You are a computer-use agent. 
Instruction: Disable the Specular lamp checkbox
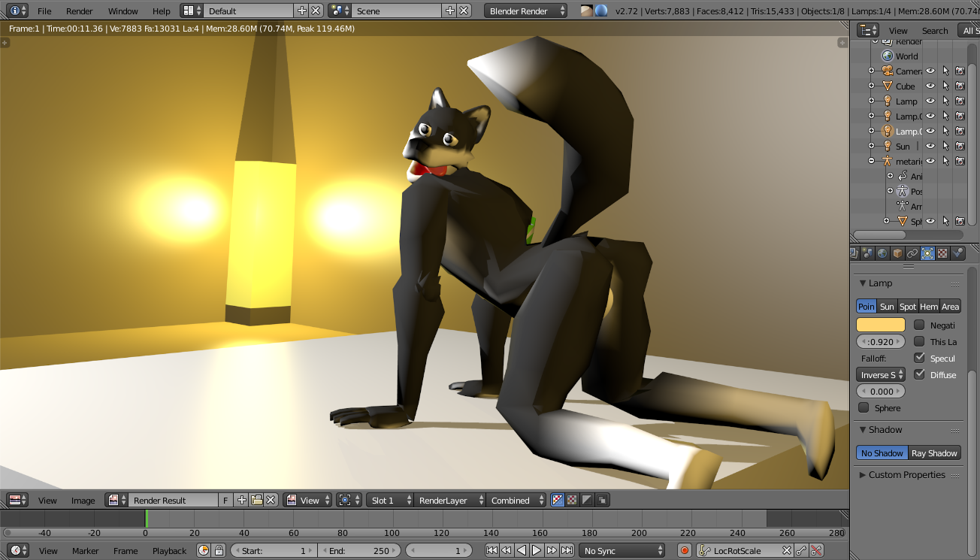tap(919, 359)
